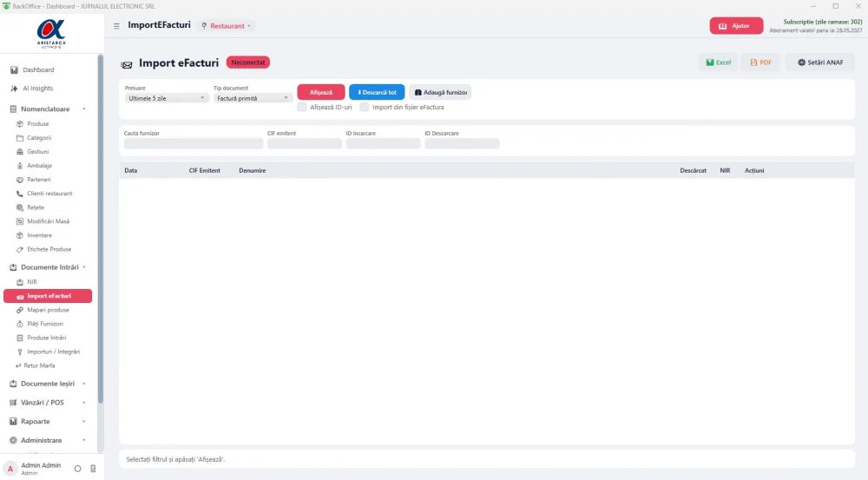
Task: Click the Descarcă tot button
Action: click(377, 93)
